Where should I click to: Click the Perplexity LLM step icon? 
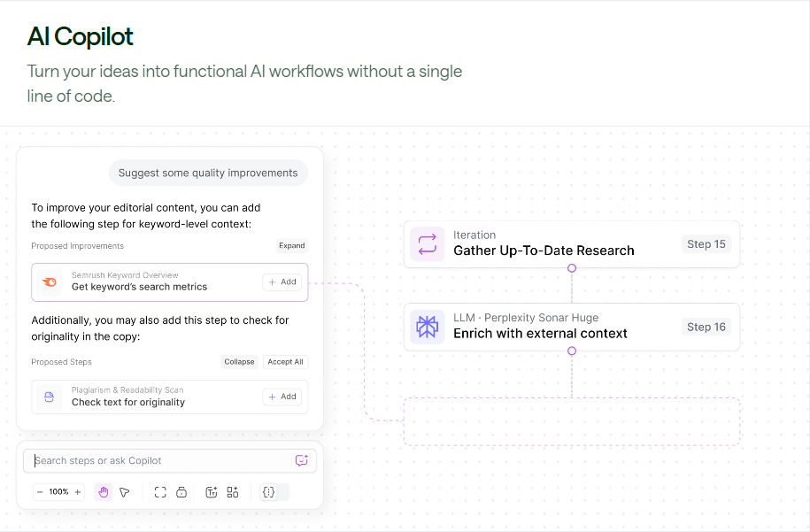coord(428,327)
